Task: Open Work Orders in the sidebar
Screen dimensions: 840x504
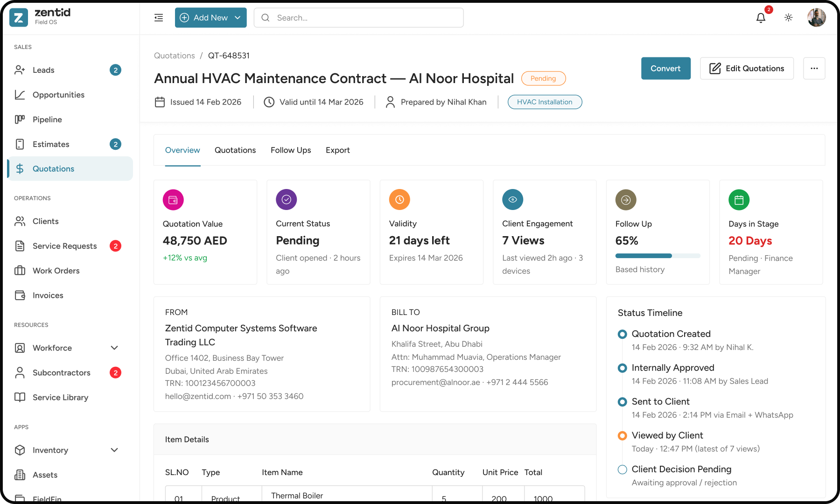Action: 70,271
